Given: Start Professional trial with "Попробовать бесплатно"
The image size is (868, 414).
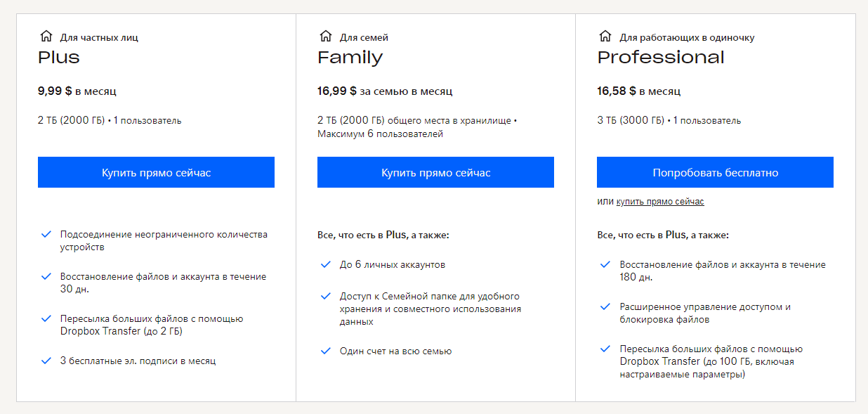Looking at the screenshot, I should 715,172.
